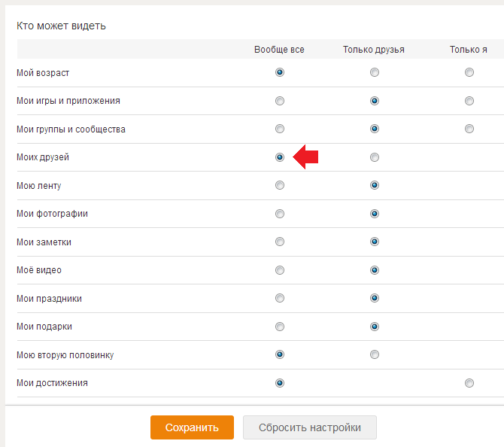504x447 pixels.
Task: Click the selected Только друзья radio for Мои фотографии
Action: click(375, 214)
